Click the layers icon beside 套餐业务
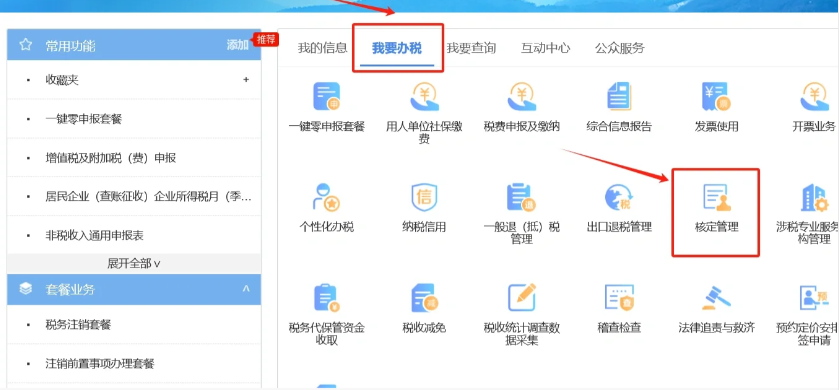Viewport: 839px width, 390px height. click(x=25, y=289)
